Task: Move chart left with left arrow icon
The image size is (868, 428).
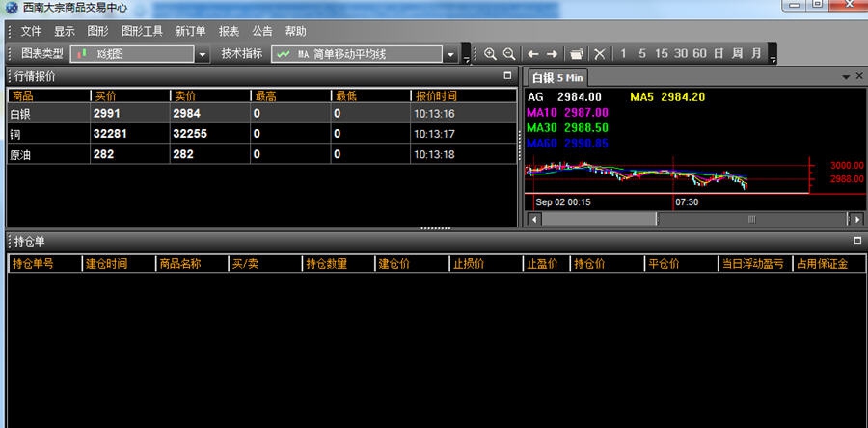Action: click(x=533, y=54)
